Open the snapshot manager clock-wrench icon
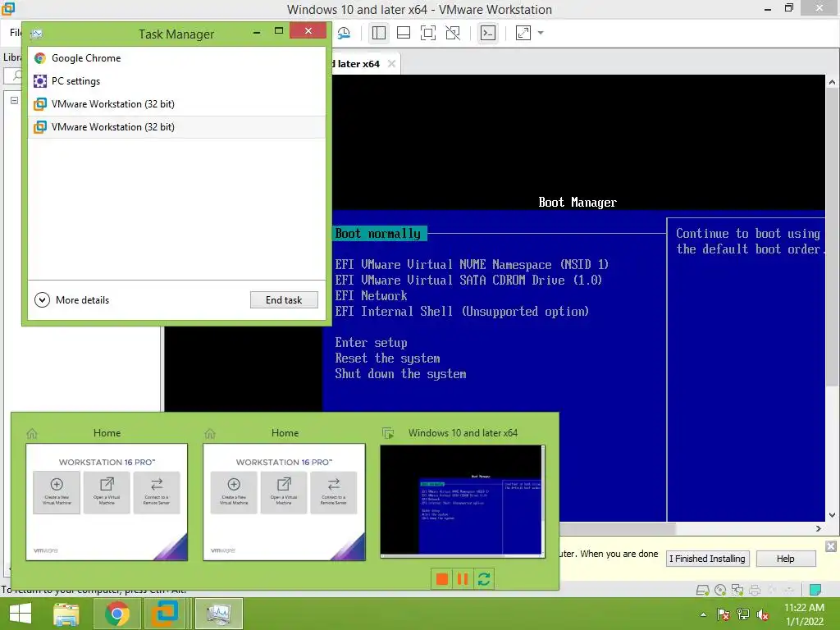This screenshot has width=840, height=630. click(344, 33)
